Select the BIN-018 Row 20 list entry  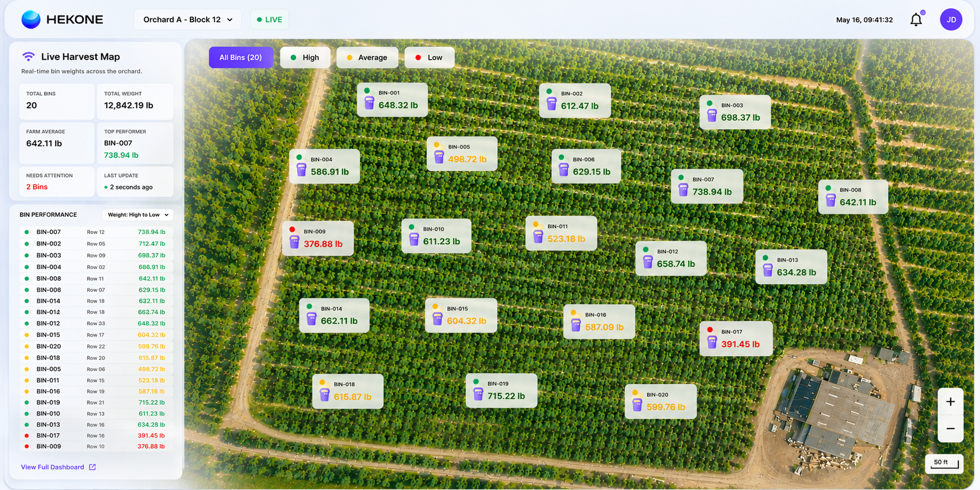point(96,358)
